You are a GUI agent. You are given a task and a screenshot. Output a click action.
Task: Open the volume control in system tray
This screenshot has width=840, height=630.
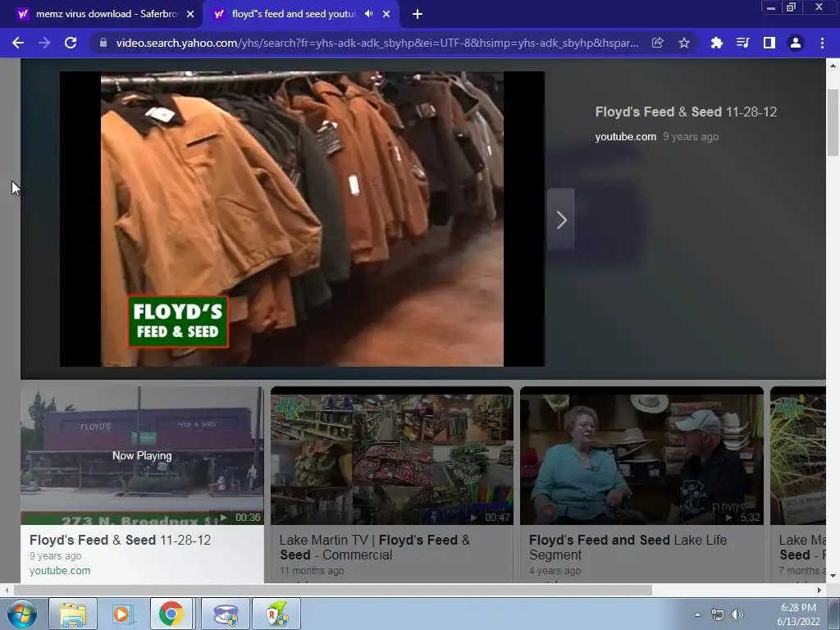[737, 614]
